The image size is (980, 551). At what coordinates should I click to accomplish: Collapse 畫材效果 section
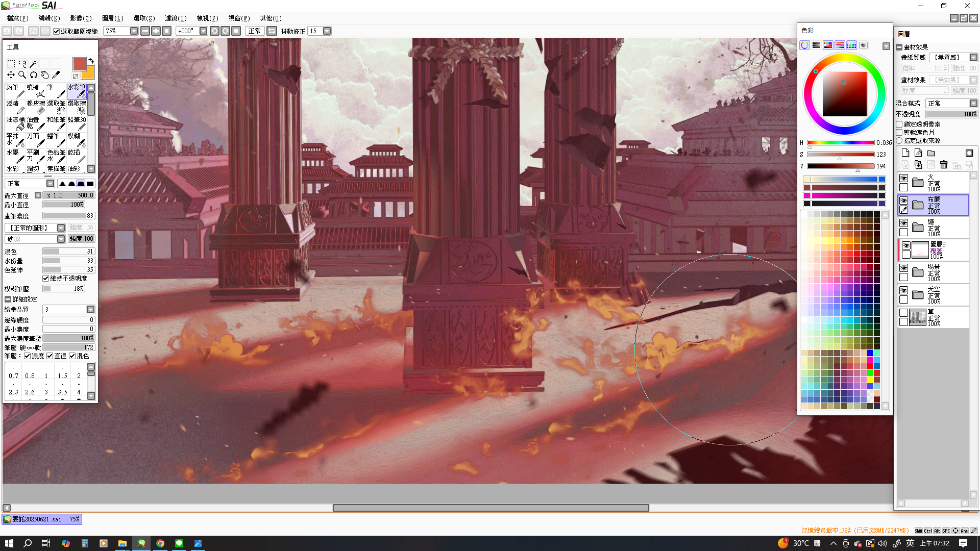pos(899,47)
